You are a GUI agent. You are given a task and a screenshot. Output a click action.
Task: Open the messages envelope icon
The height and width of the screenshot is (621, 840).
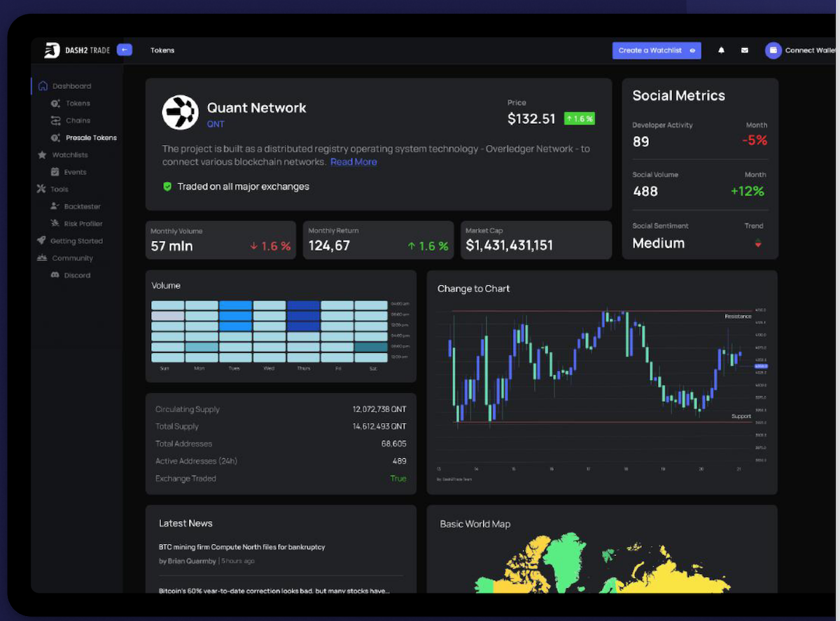tap(745, 50)
